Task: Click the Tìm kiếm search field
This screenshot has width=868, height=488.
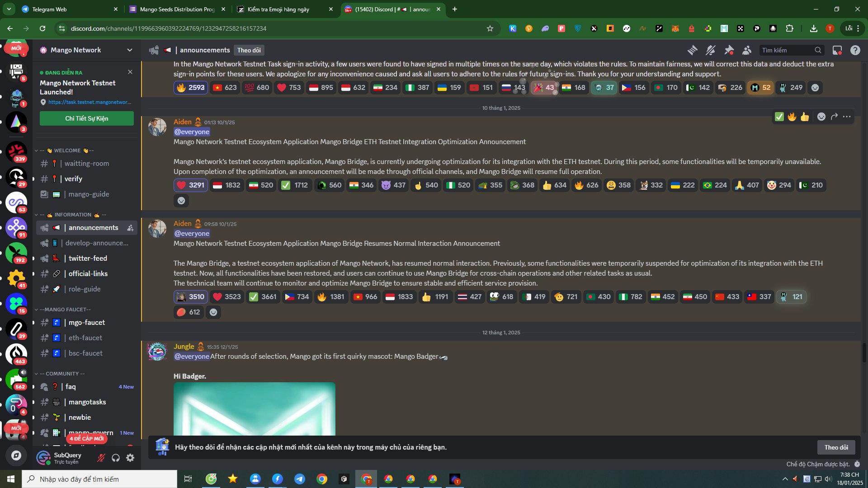Action: [x=787, y=50]
